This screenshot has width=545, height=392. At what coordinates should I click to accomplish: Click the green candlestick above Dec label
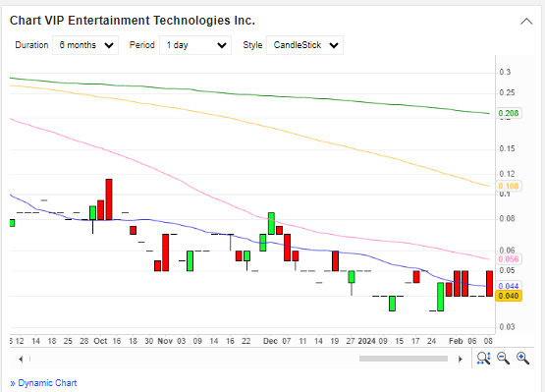coord(271,223)
